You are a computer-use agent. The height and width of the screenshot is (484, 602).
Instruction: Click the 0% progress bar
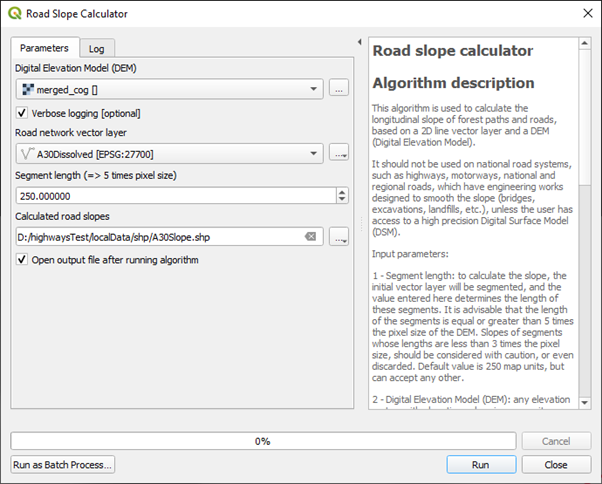coord(262,441)
